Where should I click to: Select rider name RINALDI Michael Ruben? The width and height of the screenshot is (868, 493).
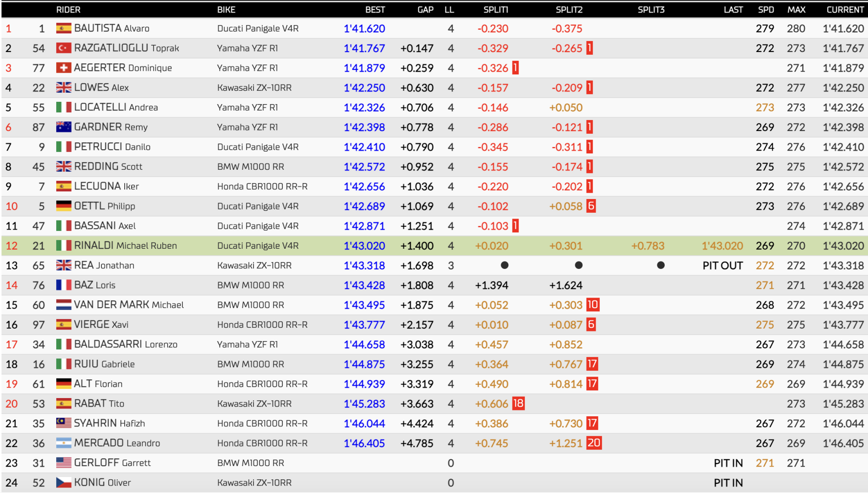click(125, 246)
